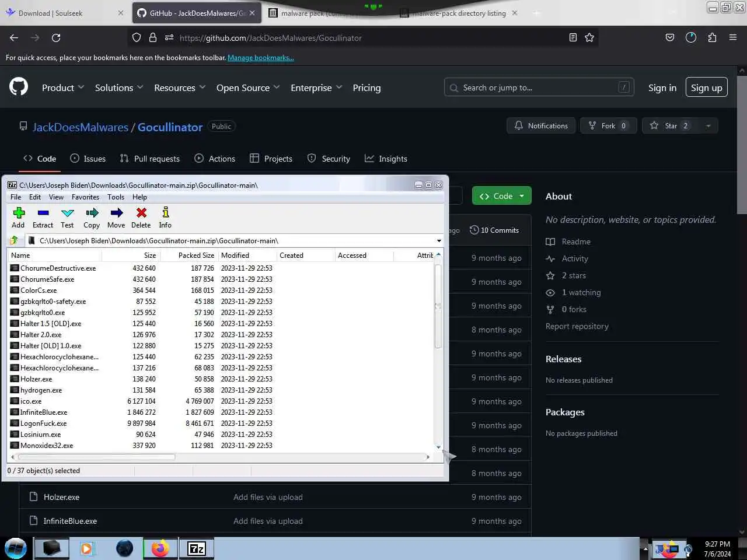Open the Manage bookmarks link

click(260, 58)
